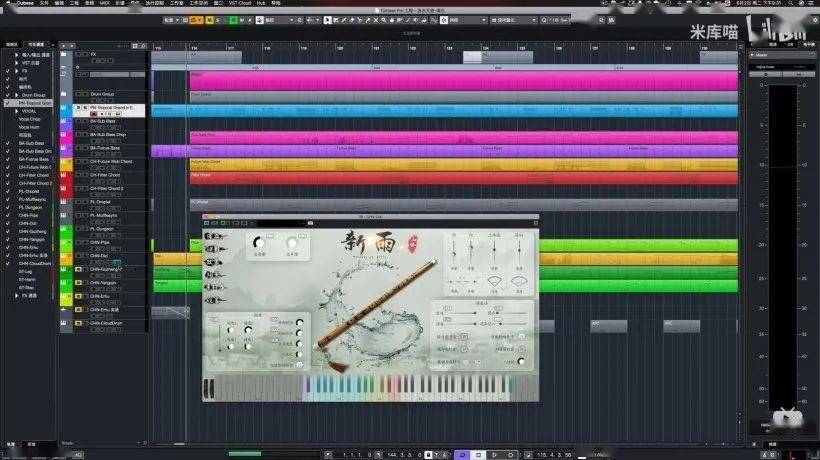The height and width of the screenshot is (460, 820).
Task: Open the quantize preset dropdown
Action: point(514,20)
